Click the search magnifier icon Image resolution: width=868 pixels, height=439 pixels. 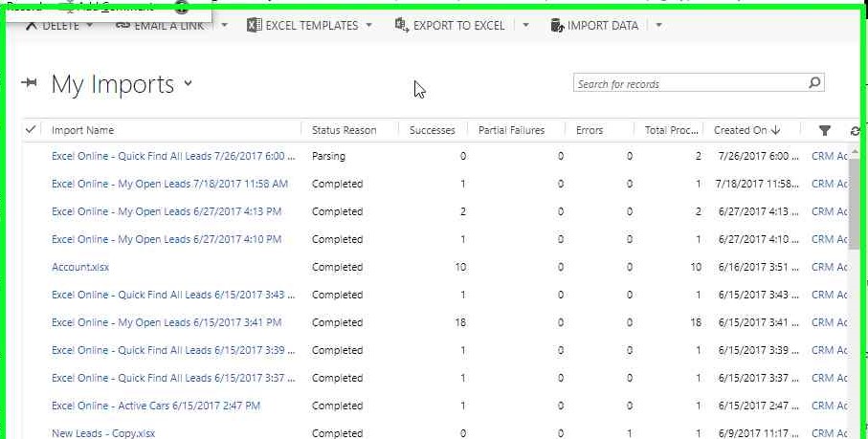(x=814, y=83)
